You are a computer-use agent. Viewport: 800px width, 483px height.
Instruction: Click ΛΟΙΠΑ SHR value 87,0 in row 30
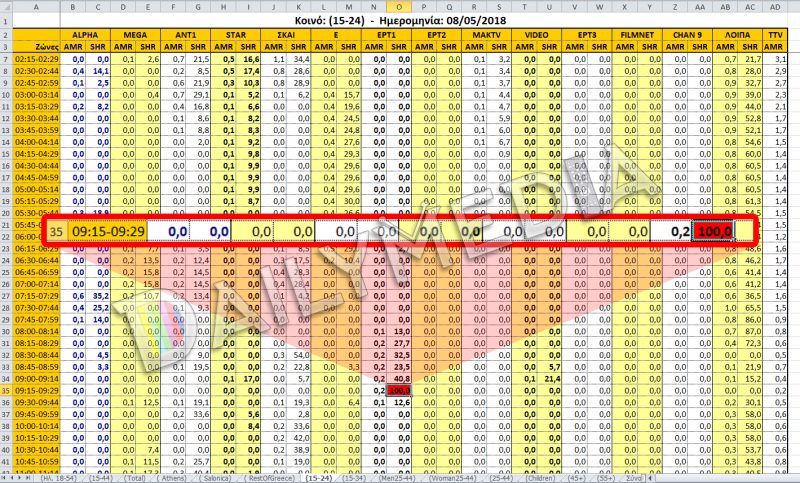750,332
